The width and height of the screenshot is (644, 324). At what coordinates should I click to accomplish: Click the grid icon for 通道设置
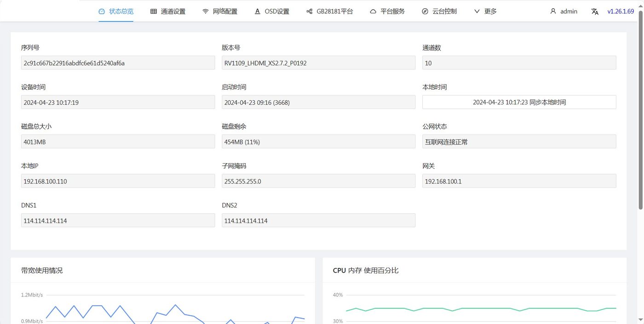coord(154,11)
